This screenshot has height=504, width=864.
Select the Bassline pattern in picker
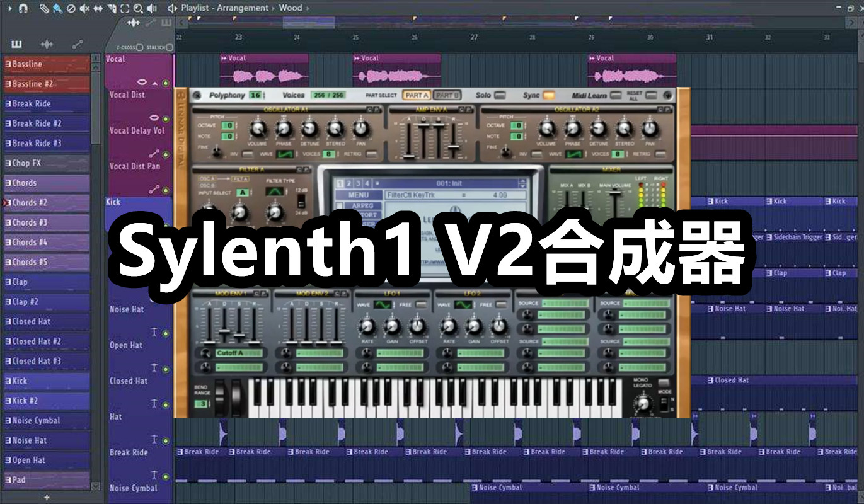(46, 64)
